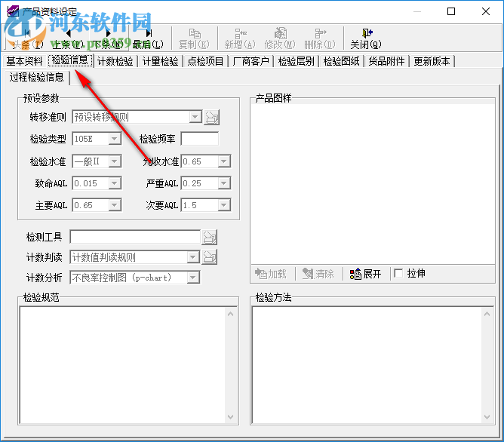504x442 pixels.
Task: Go to previous record 上条(P)
Action: pos(68,38)
